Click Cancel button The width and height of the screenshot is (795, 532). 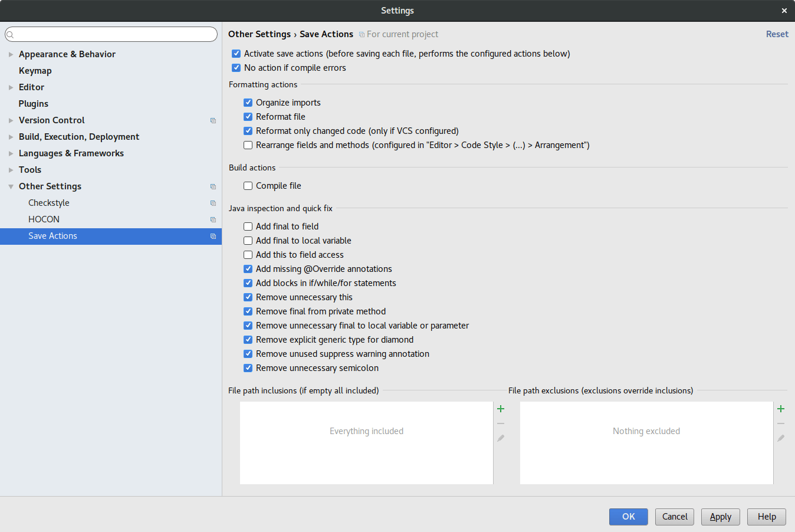(x=675, y=517)
